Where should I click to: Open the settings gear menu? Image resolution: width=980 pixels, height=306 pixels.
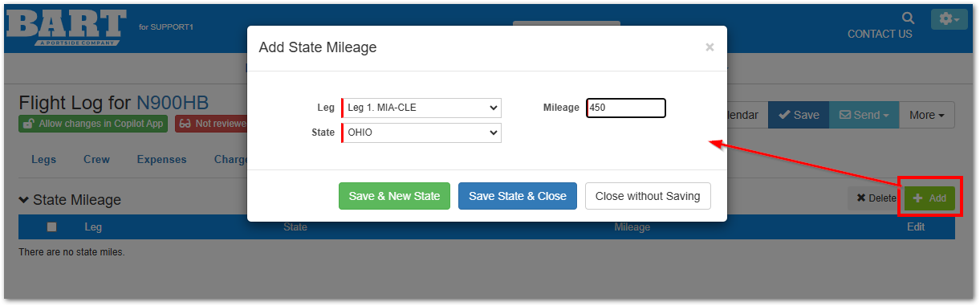coord(950,19)
